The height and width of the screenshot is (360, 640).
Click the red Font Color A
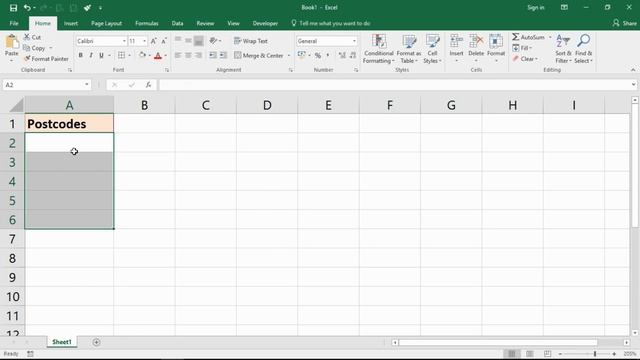158,56
